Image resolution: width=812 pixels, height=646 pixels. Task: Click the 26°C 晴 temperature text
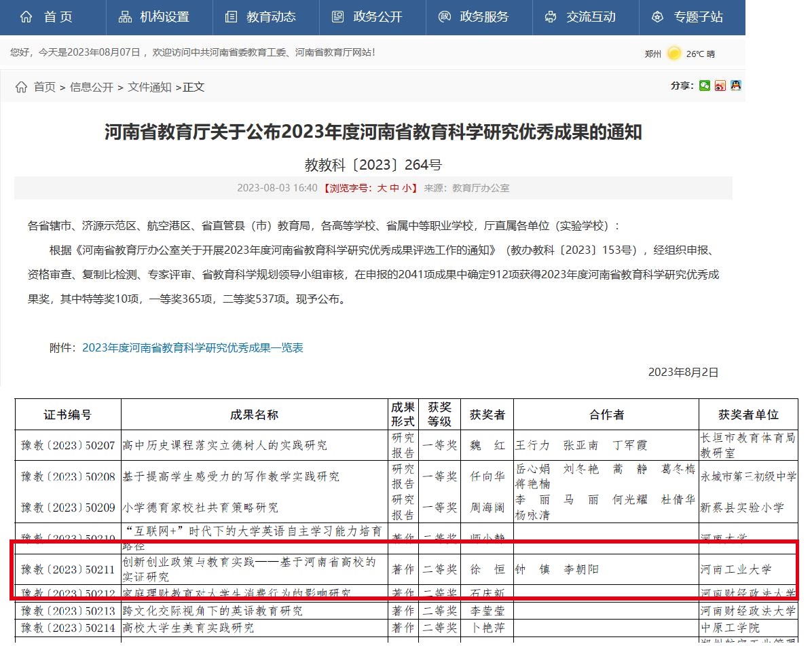point(701,54)
